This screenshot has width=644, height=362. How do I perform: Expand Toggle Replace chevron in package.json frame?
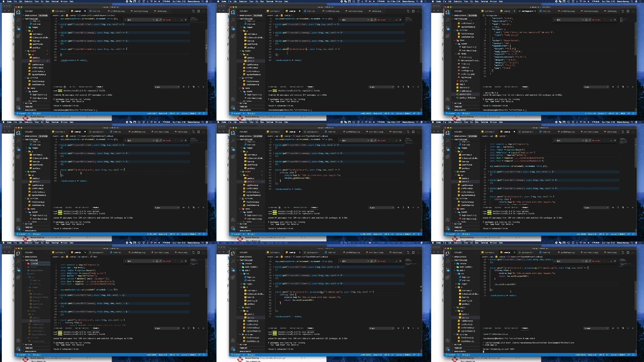tap(555, 20)
